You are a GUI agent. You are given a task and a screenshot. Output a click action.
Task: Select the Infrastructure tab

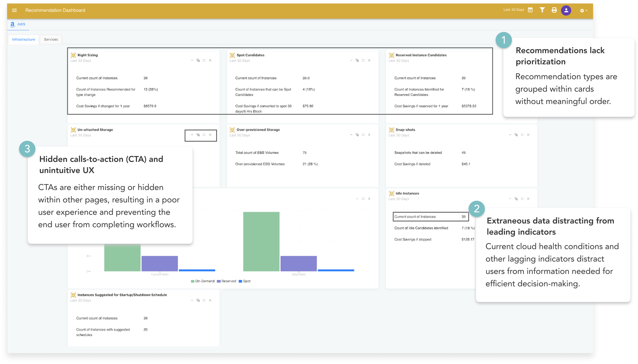23,39
